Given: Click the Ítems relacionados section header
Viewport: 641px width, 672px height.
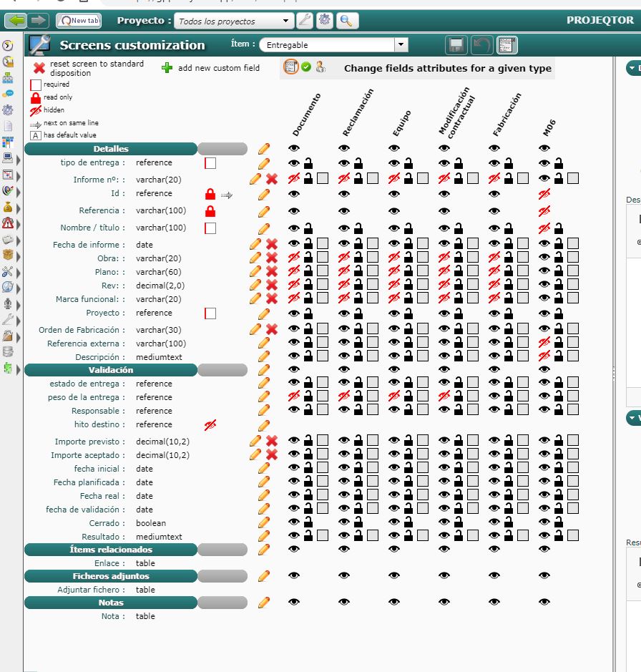Looking at the screenshot, I should 111,550.
